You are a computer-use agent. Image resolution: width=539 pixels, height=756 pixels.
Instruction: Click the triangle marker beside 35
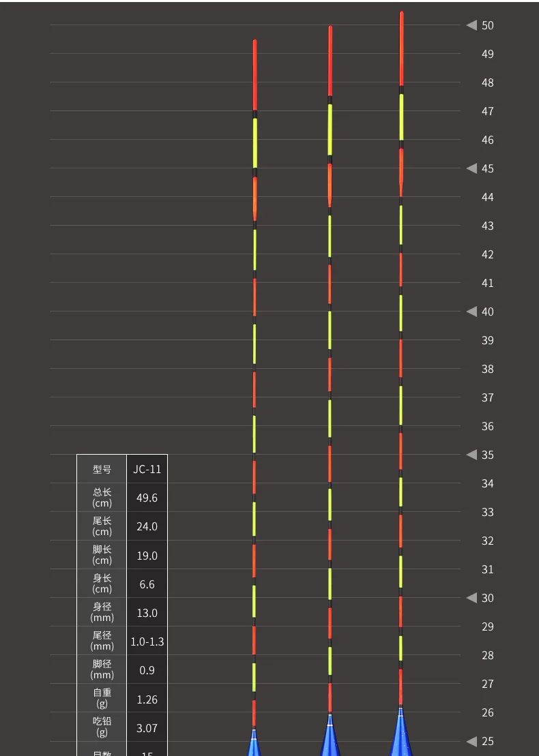pyautogui.click(x=471, y=455)
